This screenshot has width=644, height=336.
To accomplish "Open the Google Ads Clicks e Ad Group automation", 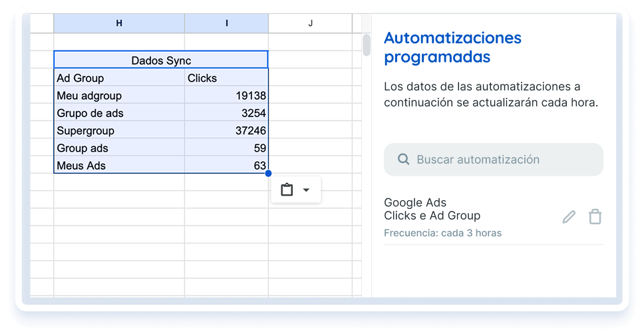I will click(432, 210).
